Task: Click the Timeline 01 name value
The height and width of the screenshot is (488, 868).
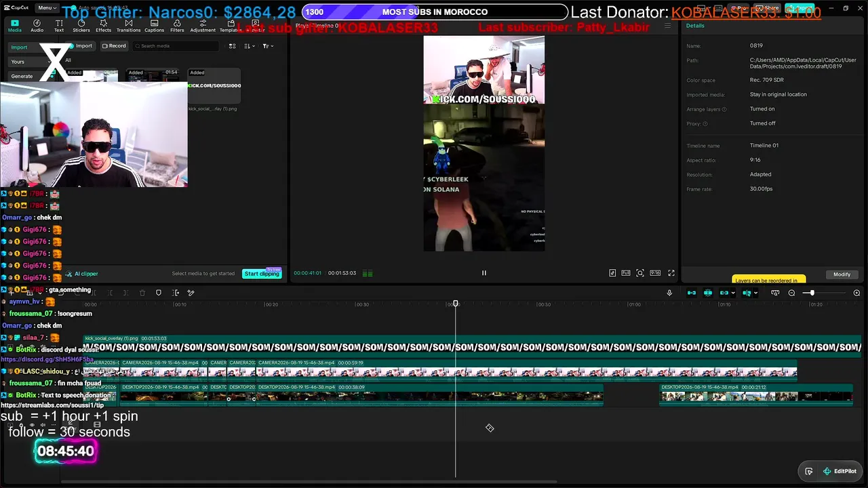Action: pyautogui.click(x=764, y=146)
